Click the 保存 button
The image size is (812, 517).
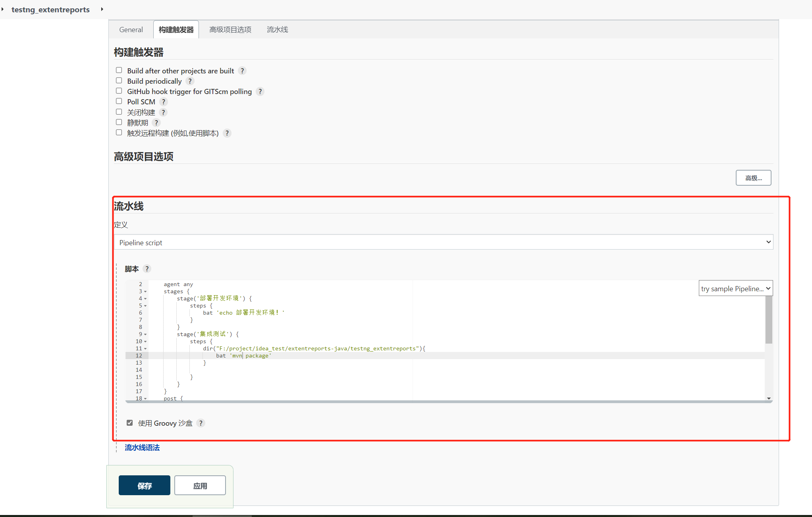pos(144,485)
